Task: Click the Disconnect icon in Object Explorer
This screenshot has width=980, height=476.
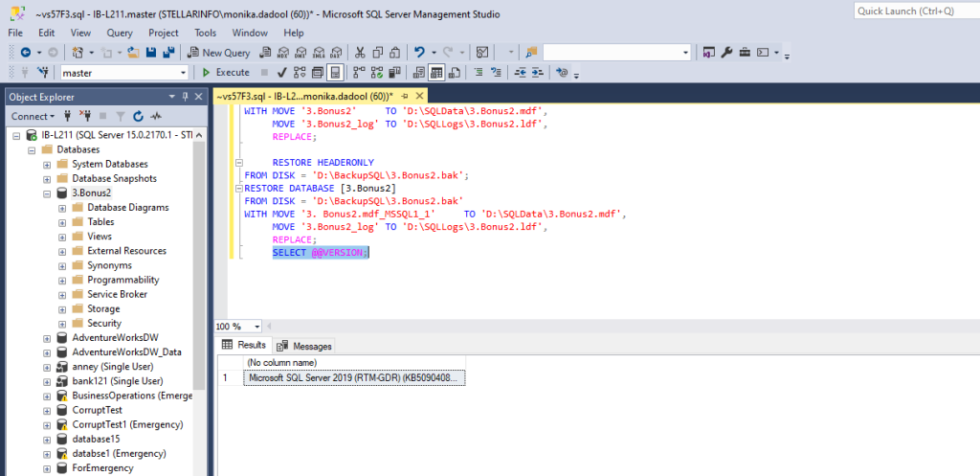Action: pos(85,116)
